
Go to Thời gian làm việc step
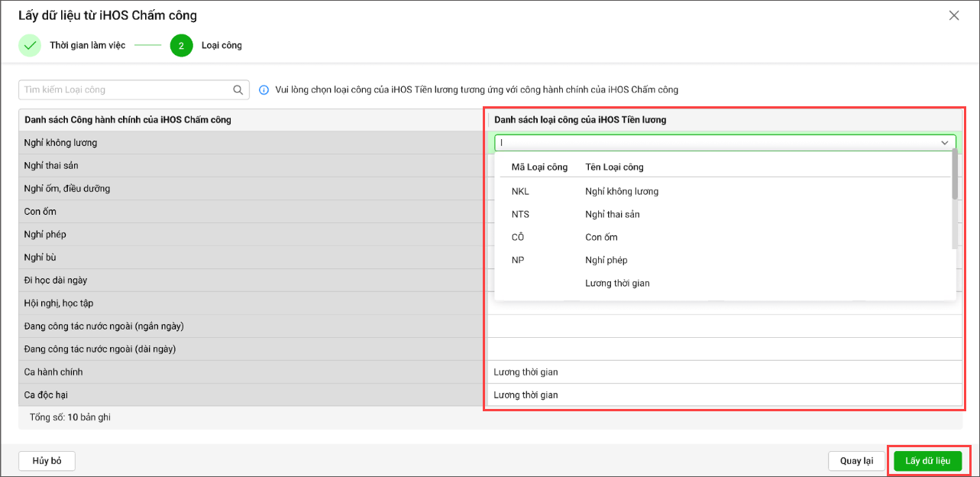point(88,46)
